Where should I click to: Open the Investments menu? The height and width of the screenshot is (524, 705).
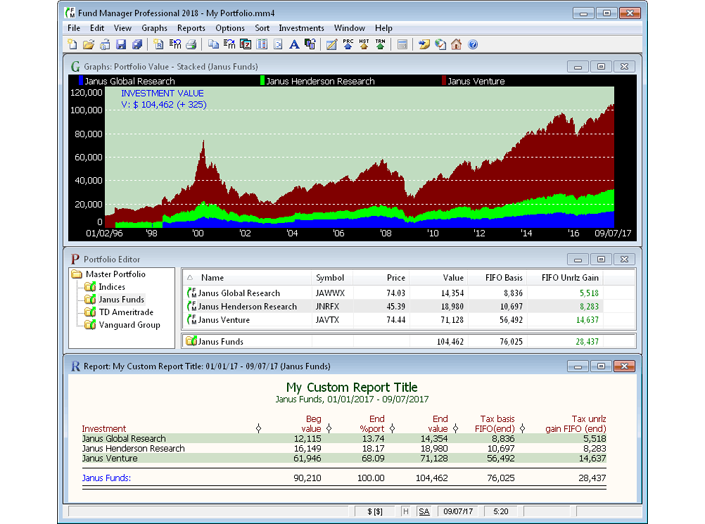(x=301, y=28)
